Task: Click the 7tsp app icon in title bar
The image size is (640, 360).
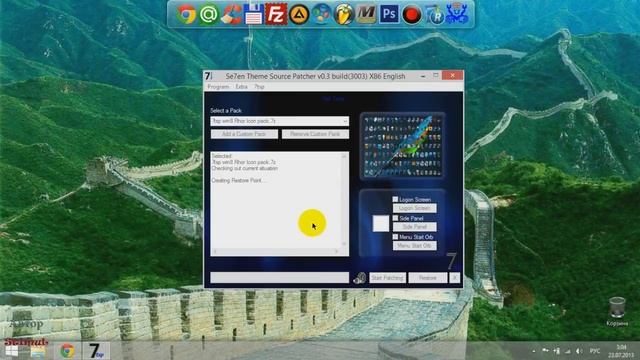Action: tap(209, 76)
